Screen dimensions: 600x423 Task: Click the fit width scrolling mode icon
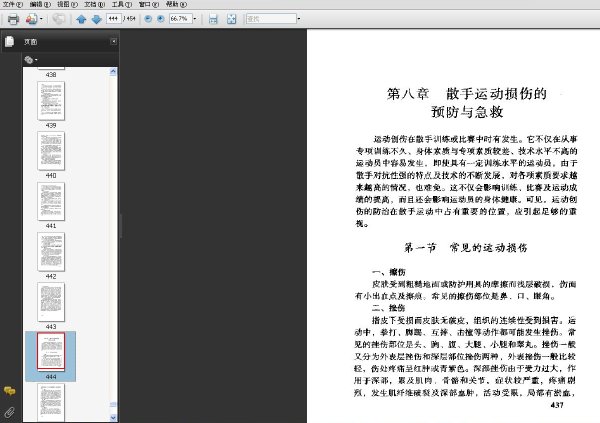(x=213, y=19)
